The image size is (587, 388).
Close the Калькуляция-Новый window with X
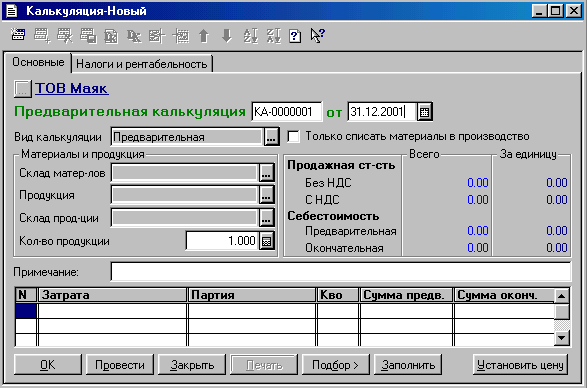(574, 10)
